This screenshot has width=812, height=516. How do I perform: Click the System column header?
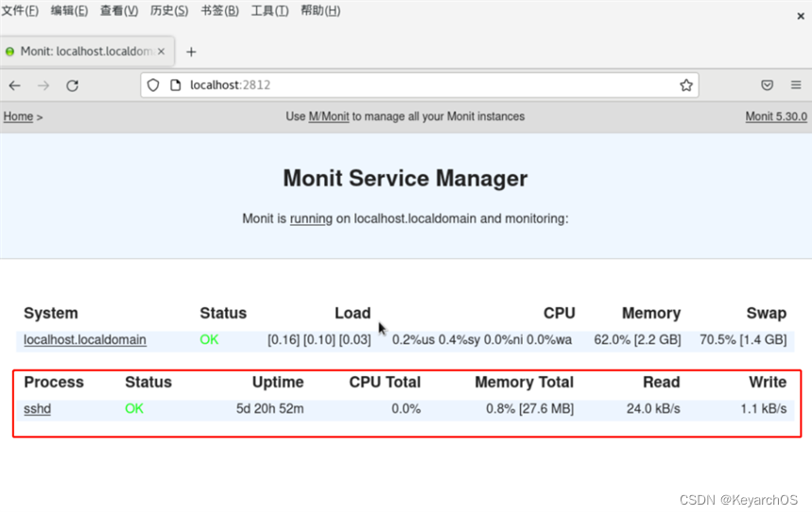coord(51,313)
